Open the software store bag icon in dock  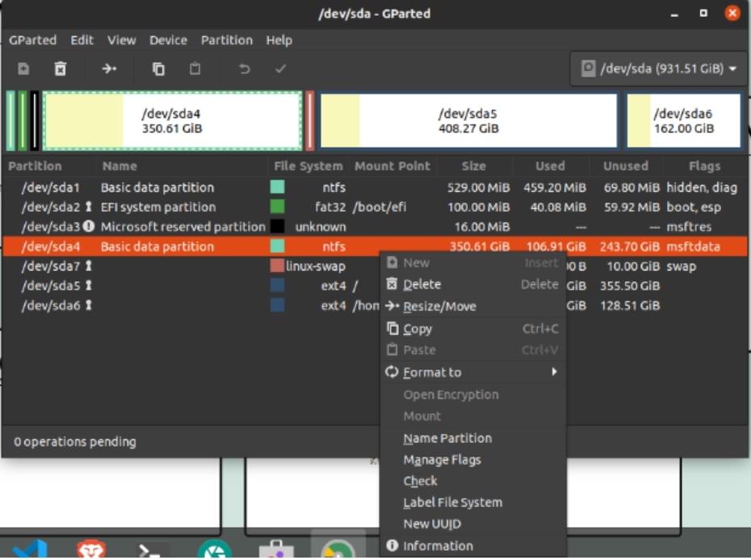(276, 550)
